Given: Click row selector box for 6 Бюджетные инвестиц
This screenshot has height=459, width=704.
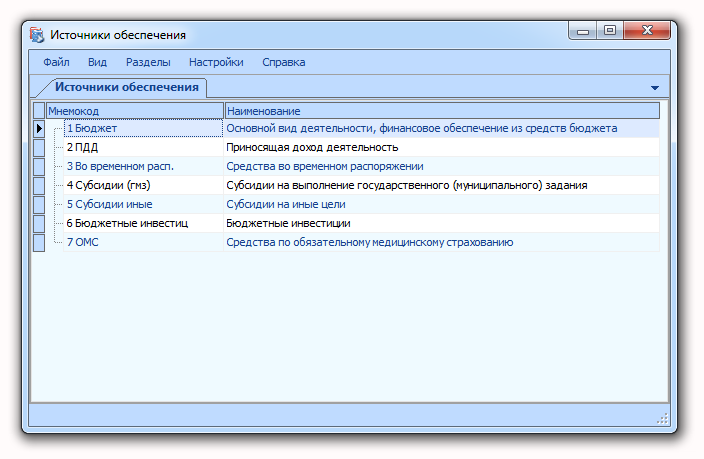Looking at the screenshot, I should [x=39, y=223].
